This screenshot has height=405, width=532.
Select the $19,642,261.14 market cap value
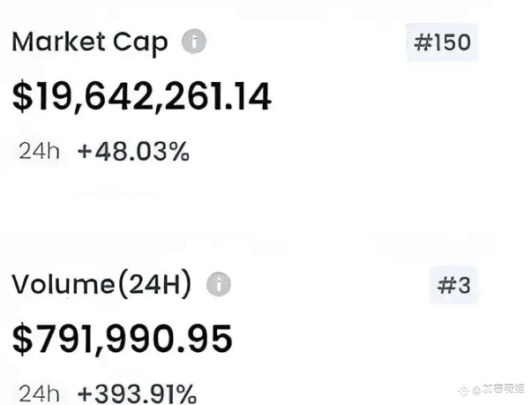(x=141, y=96)
